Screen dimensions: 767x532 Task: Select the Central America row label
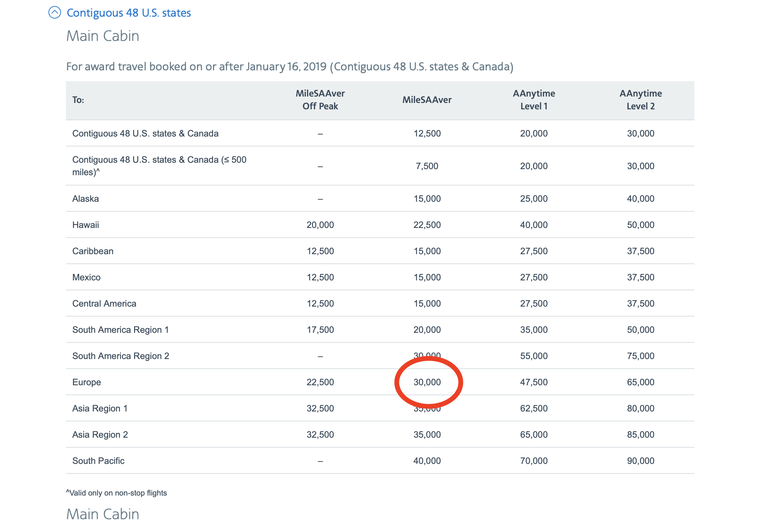point(104,304)
